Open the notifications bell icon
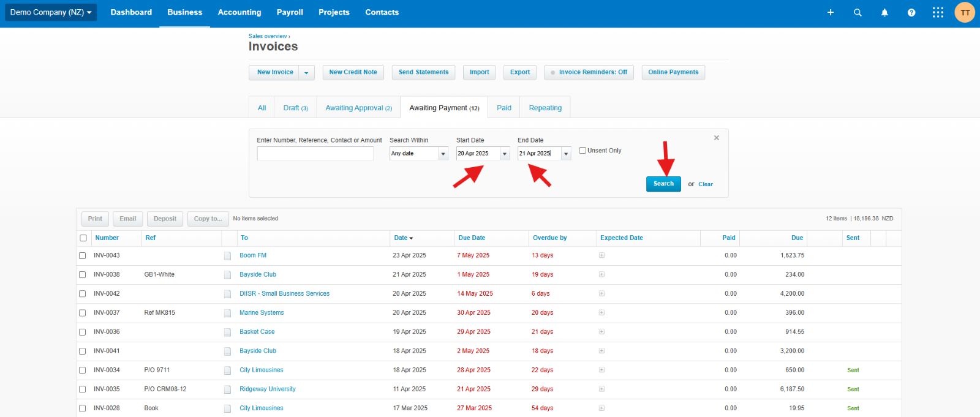Viewport: 980px width, 417px height. pos(884,12)
